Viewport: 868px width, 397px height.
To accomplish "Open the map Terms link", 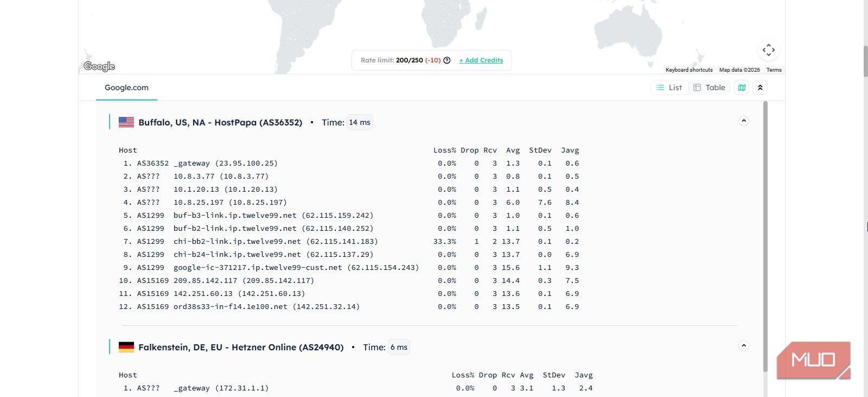I will point(774,70).
